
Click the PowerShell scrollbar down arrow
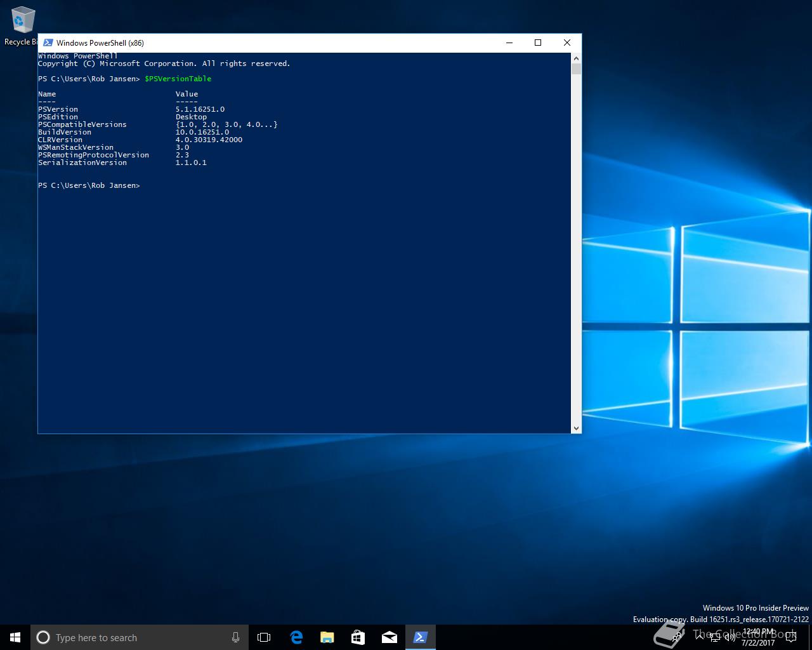(576, 428)
